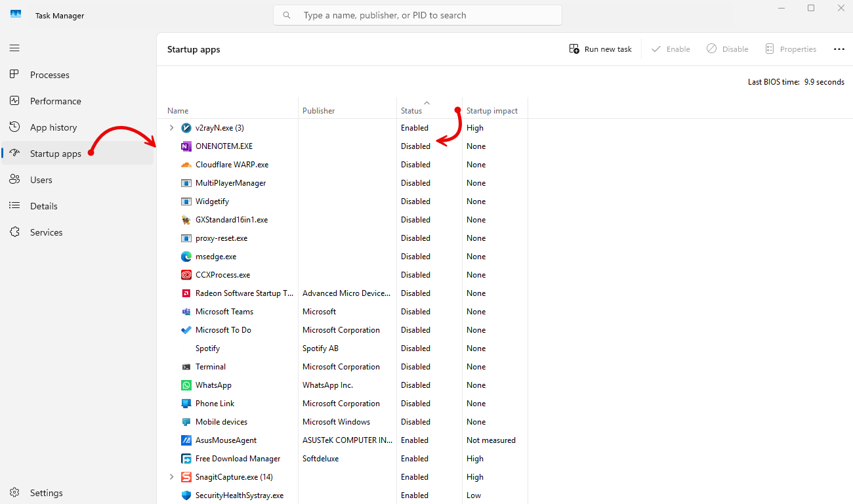Image resolution: width=853 pixels, height=504 pixels.
Task: Click the ONENOTEM.EXE OneNote icon
Action: tap(186, 146)
